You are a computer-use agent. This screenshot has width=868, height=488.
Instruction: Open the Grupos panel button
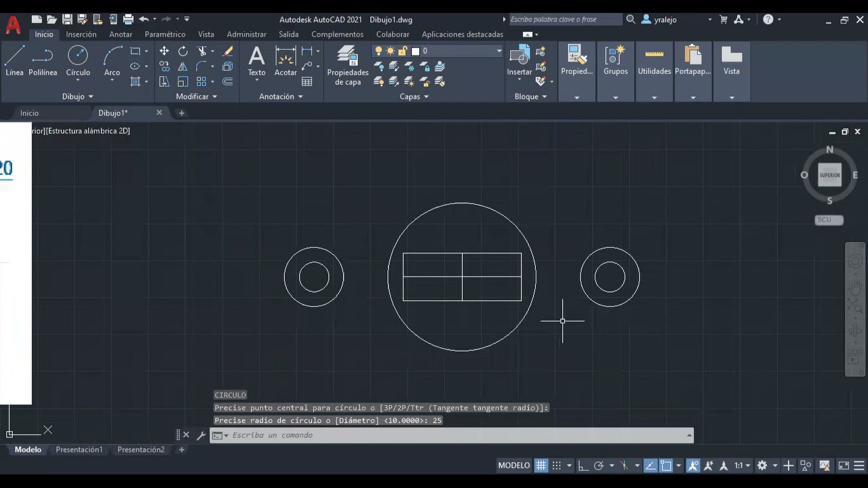(x=616, y=71)
